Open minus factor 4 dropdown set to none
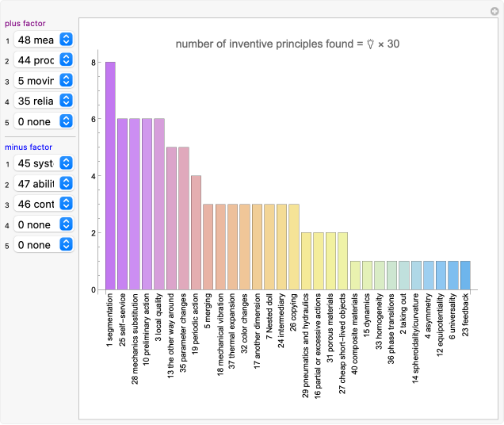 (44, 225)
